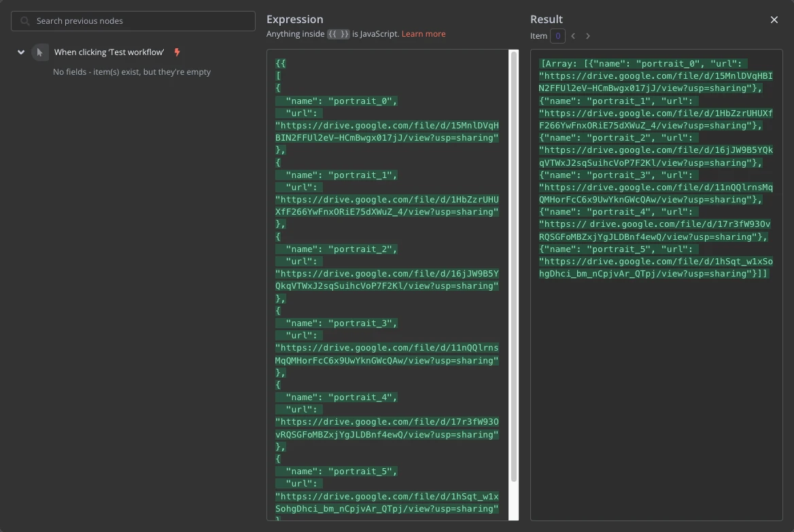Click the portrait_4 entry in the Result panel
The image size is (794, 532).
click(x=656, y=224)
